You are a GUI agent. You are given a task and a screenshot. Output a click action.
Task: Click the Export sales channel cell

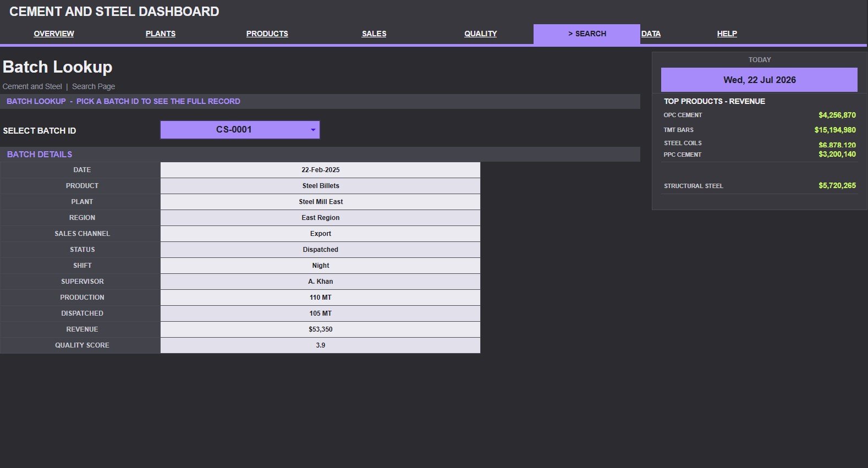coord(321,234)
